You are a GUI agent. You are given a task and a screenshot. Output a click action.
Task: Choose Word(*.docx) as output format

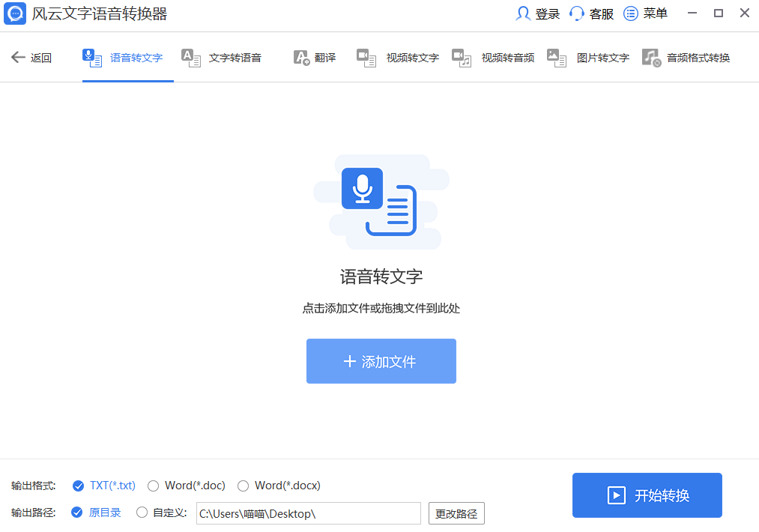[x=278, y=486]
